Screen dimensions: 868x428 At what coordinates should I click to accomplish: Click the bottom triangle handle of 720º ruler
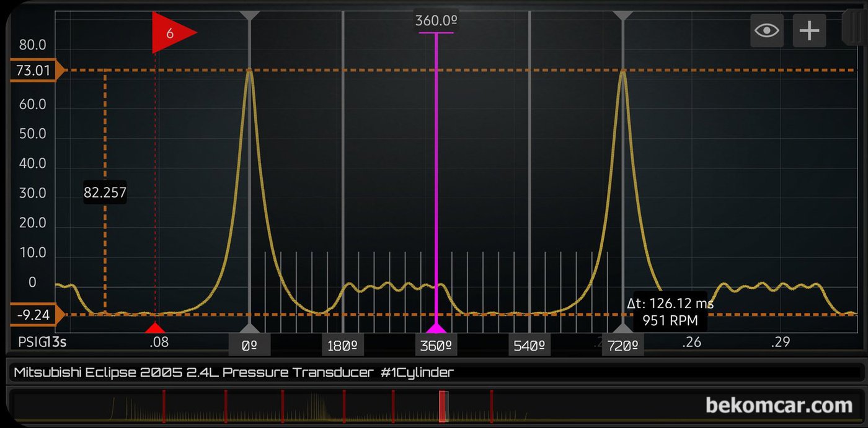[x=622, y=328]
